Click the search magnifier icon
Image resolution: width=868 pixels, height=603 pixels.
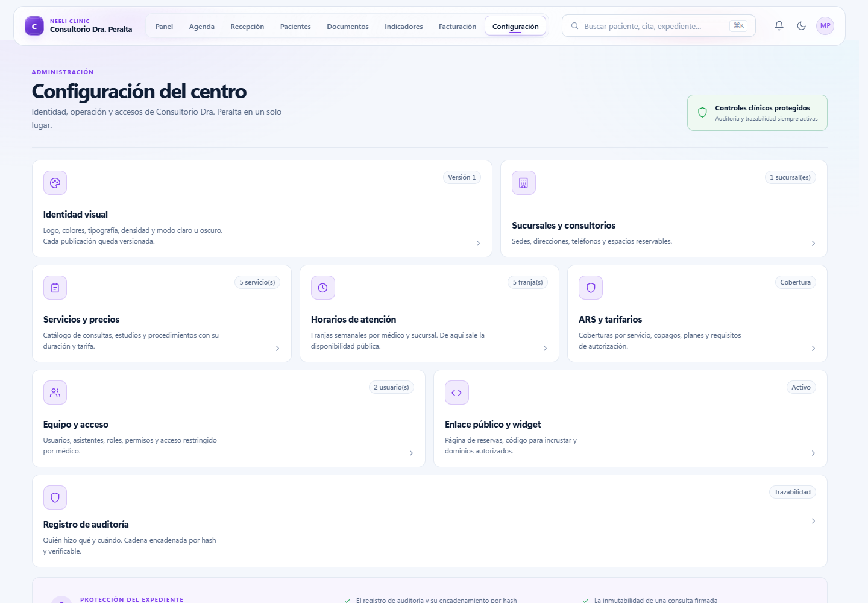click(574, 26)
